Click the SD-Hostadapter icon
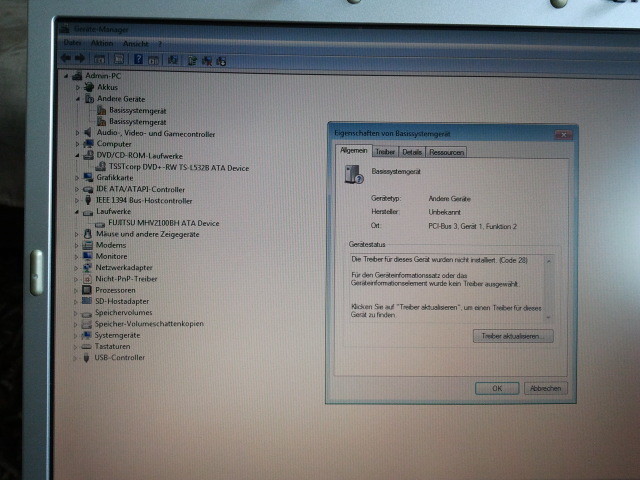640x480 pixels. tap(87, 301)
